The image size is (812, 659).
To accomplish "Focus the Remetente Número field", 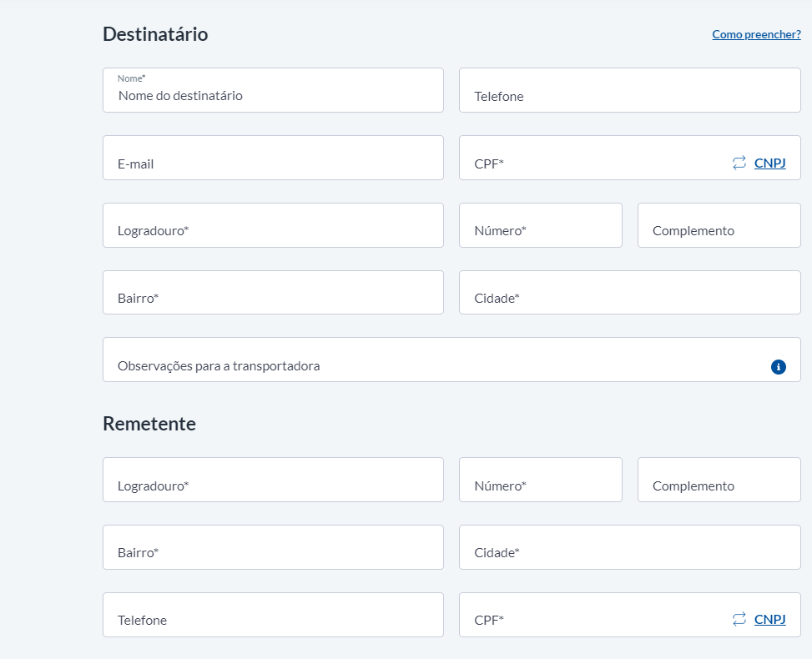I will [541, 480].
